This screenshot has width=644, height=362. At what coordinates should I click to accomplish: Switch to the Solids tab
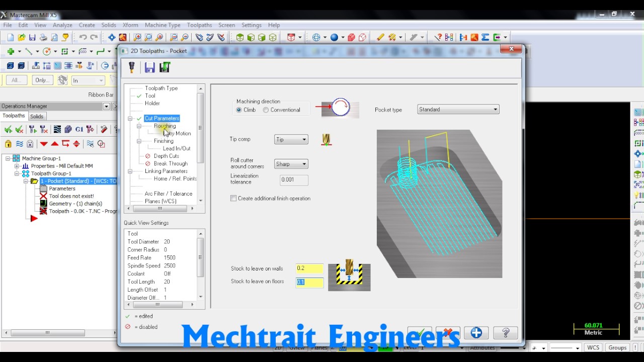point(37,116)
